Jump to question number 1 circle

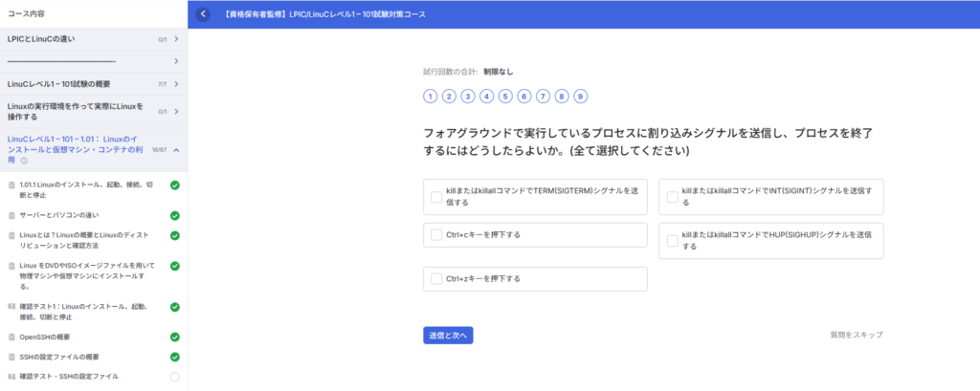coord(431,96)
